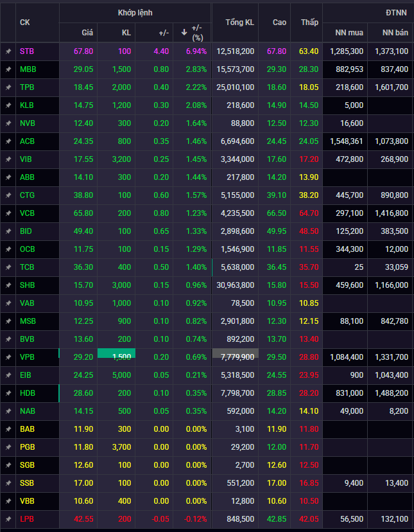Pin the STB stock row
Image resolution: width=414 pixels, height=532 pixels.
[x=8, y=51]
